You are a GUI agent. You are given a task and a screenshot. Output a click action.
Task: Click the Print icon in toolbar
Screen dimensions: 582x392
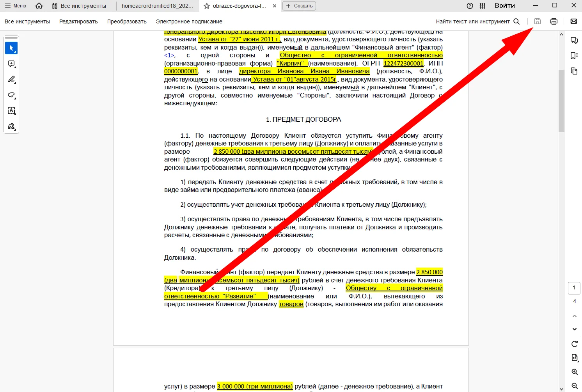554,21
